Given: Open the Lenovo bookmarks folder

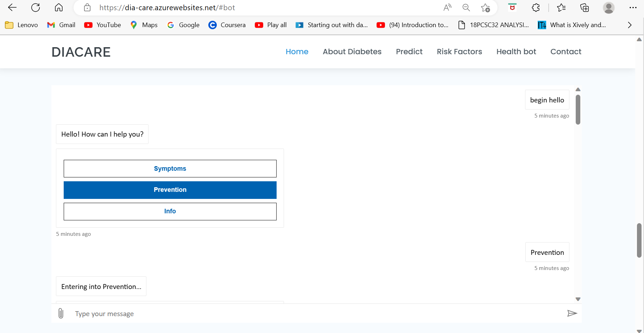Looking at the screenshot, I should coord(21,25).
